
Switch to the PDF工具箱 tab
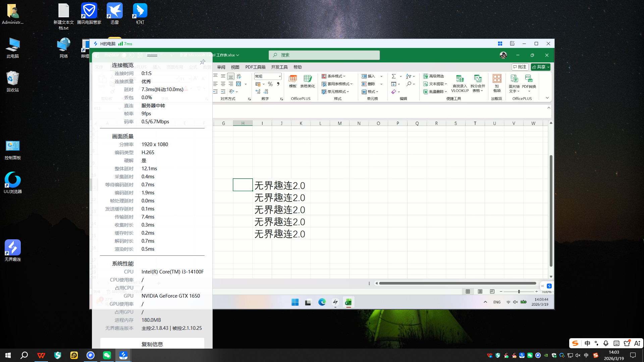pyautogui.click(x=255, y=67)
